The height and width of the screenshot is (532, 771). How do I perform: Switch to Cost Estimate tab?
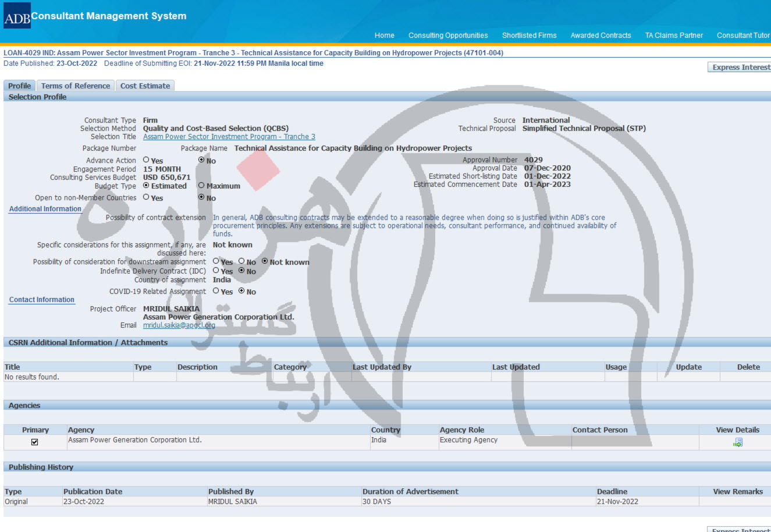point(145,86)
